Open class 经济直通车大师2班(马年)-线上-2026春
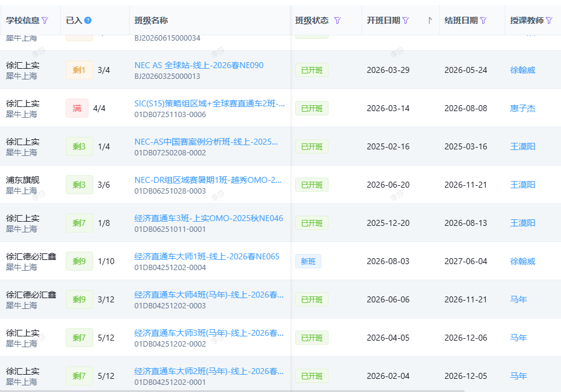Viewport: 561px width, 392px height. point(209,372)
